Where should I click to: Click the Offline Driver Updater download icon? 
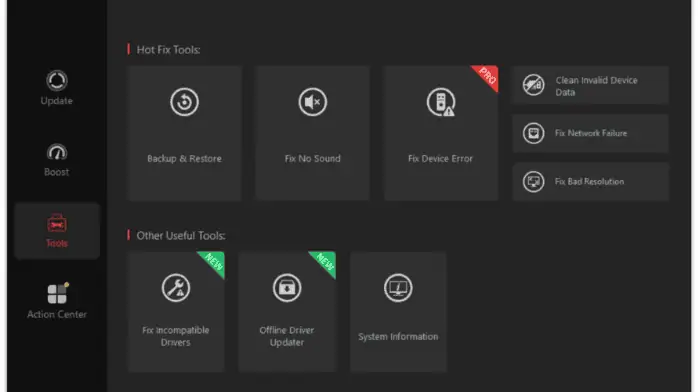287,288
